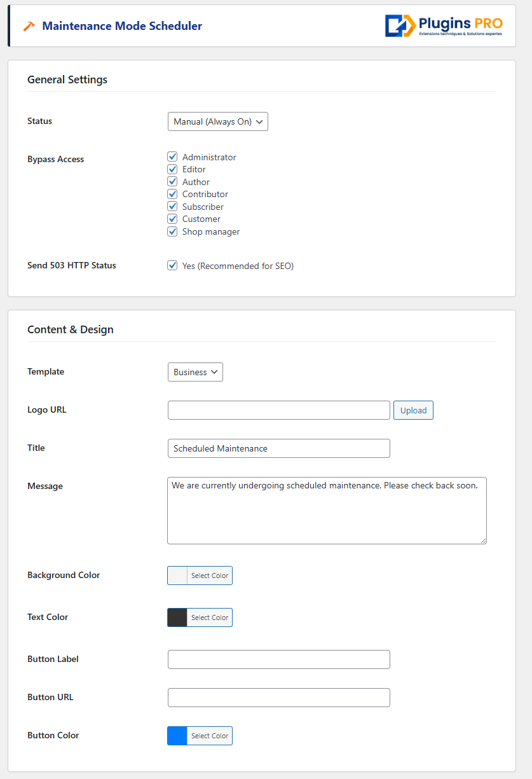Click the Logo URL input field
Viewport: 532px width, 779px height.
point(278,410)
